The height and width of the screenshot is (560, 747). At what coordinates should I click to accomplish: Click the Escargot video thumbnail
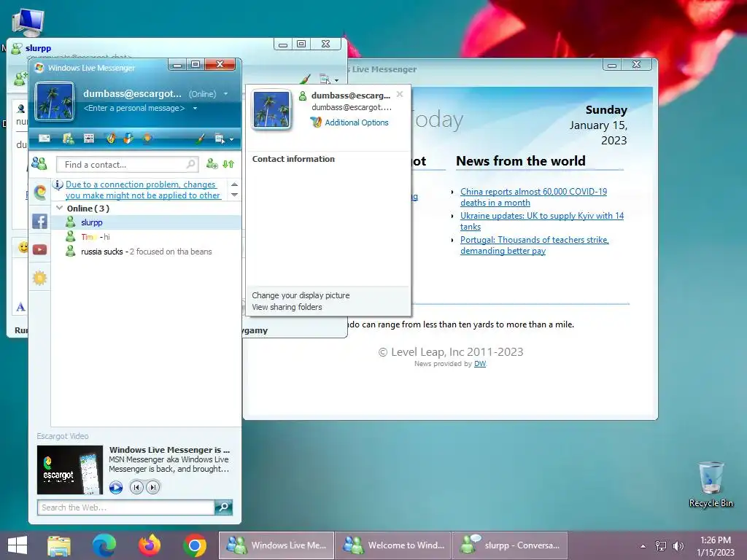(70, 470)
